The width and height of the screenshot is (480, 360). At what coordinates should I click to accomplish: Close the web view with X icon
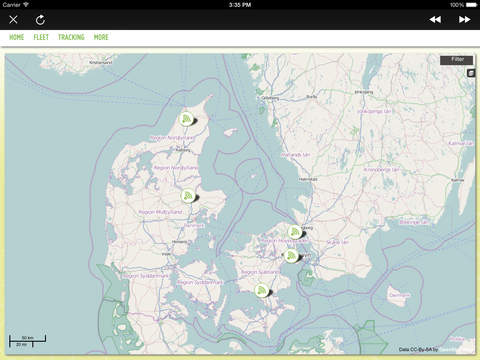tap(13, 20)
